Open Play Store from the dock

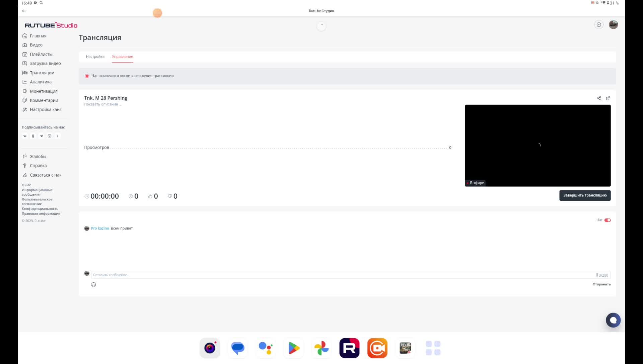(x=293, y=348)
